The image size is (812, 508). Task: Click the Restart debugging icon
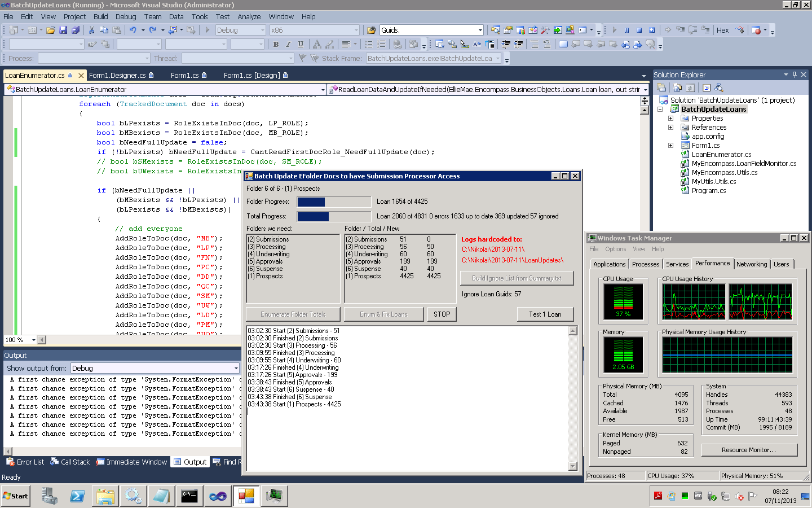click(652, 30)
